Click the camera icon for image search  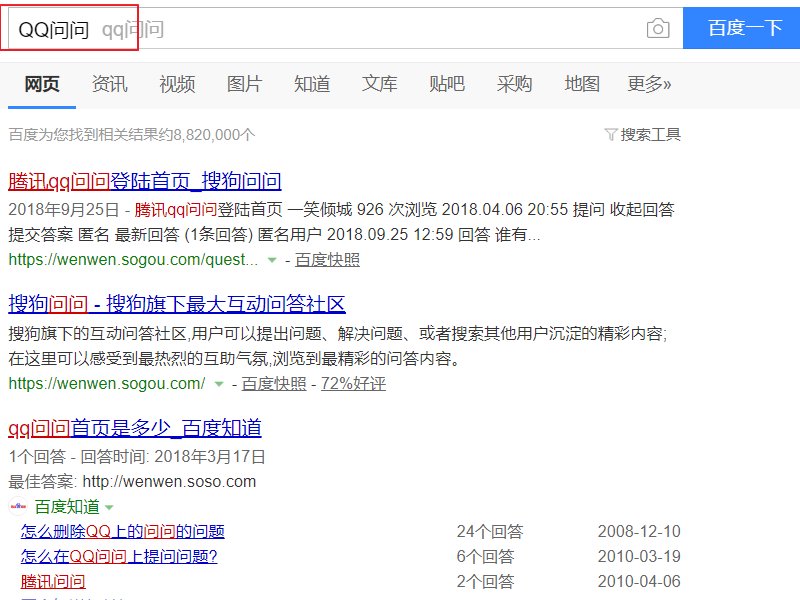(x=657, y=28)
